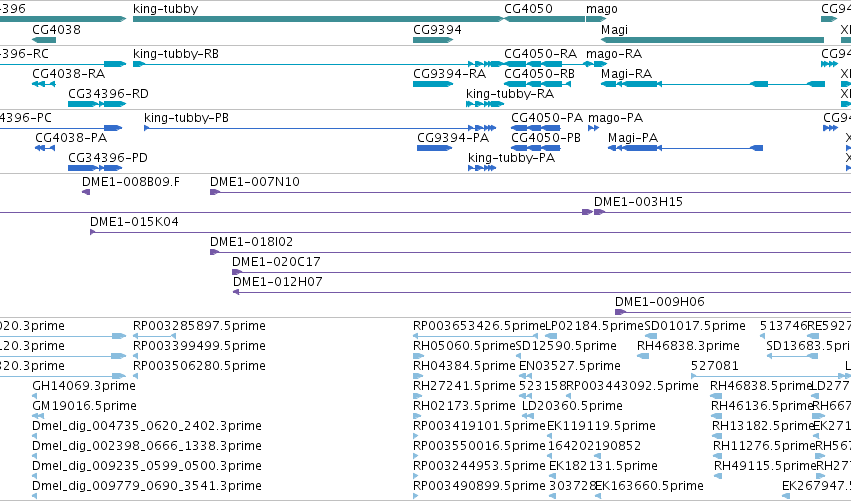Select transcript Magi-RA
851x501 pixels.
(713, 84)
